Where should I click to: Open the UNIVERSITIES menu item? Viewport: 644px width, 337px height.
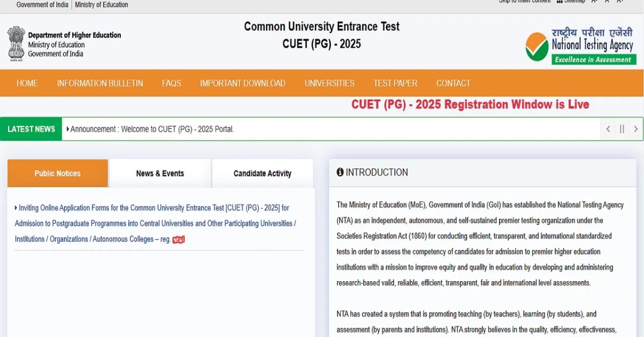pyautogui.click(x=330, y=83)
